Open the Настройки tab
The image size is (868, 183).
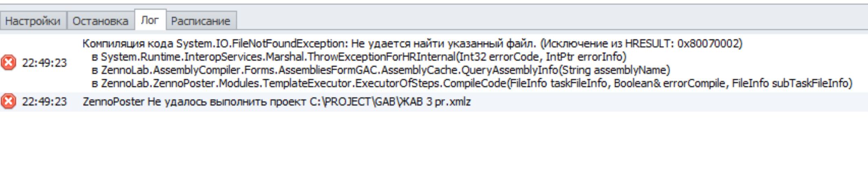33,21
